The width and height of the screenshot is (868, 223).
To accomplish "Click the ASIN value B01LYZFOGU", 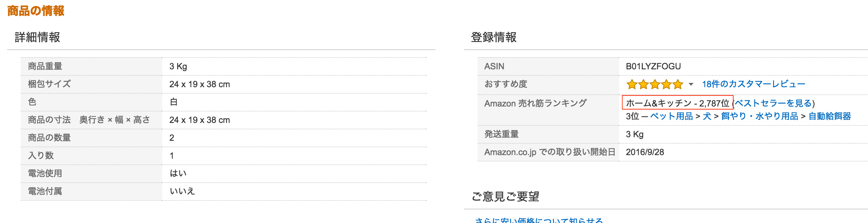I will [653, 66].
